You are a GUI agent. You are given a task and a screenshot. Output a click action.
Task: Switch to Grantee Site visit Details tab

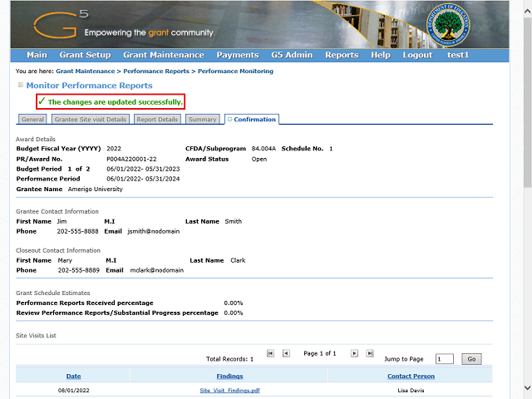click(91, 120)
